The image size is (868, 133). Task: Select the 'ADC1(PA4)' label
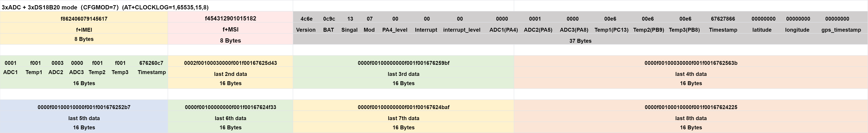click(503, 30)
